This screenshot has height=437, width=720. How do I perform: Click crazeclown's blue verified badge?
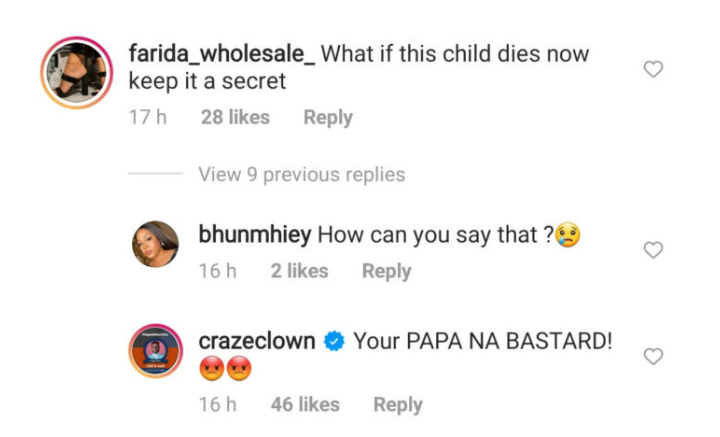pyautogui.click(x=335, y=341)
